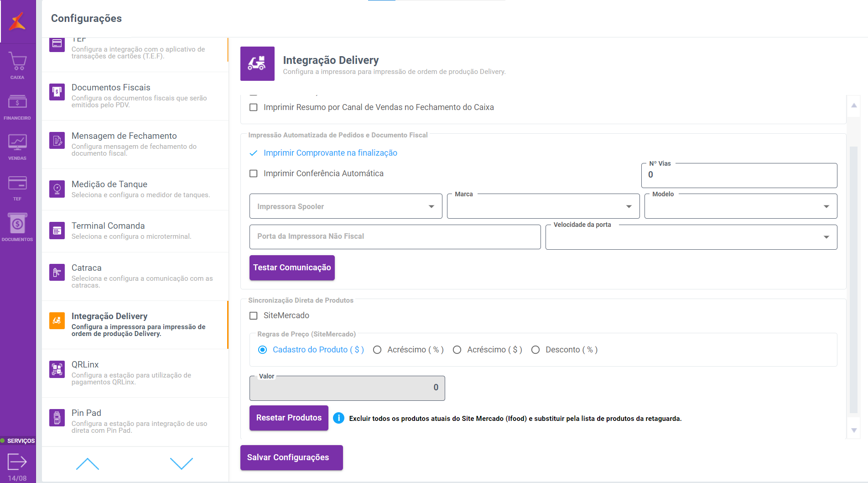Click the Testar Comunicação button
Screen dimensions: 868x483
[292, 268]
